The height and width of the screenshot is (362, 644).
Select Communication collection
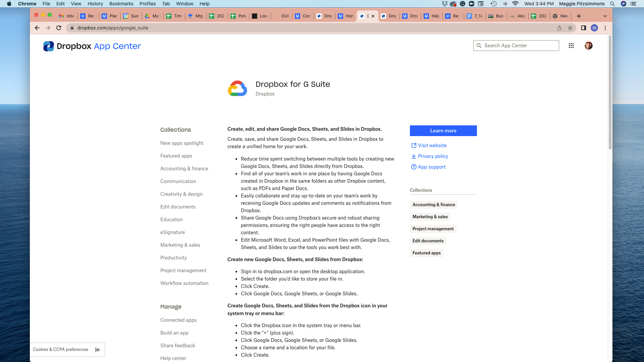178,181
